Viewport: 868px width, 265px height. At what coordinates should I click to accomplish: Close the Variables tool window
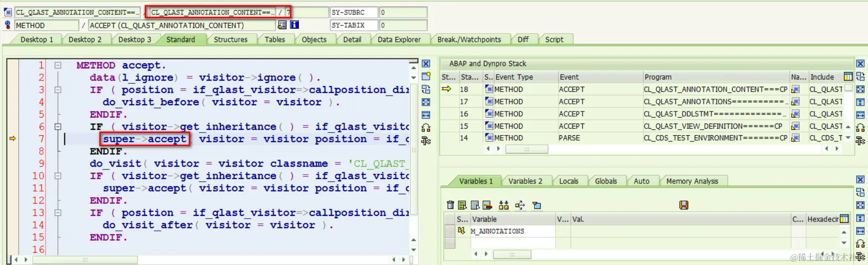coord(861,179)
